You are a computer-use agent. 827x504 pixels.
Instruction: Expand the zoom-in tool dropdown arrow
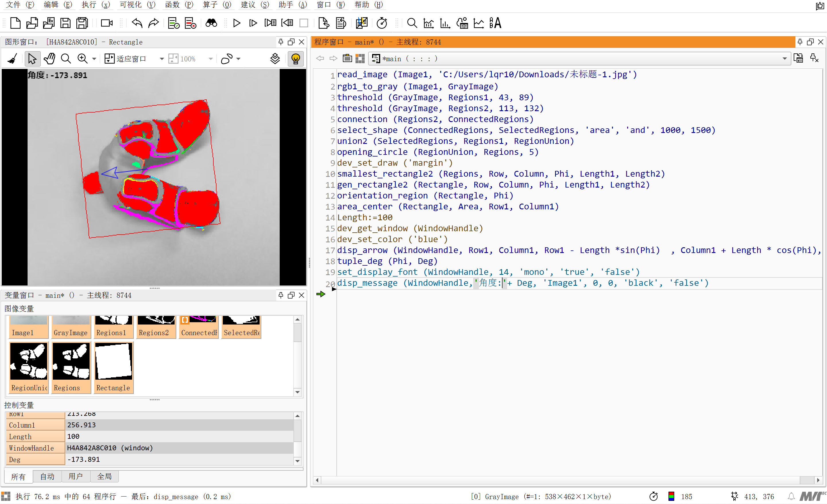tap(94, 59)
